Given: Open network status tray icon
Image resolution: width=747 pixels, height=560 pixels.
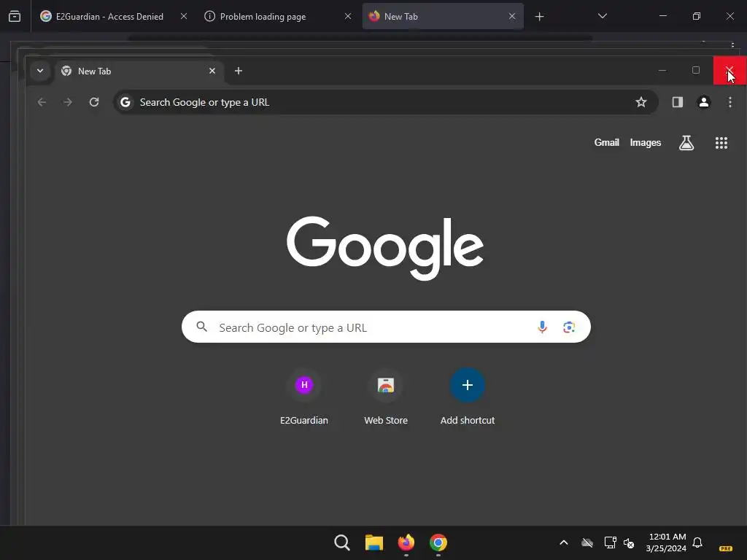Looking at the screenshot, I should click(x=611, y=542).
